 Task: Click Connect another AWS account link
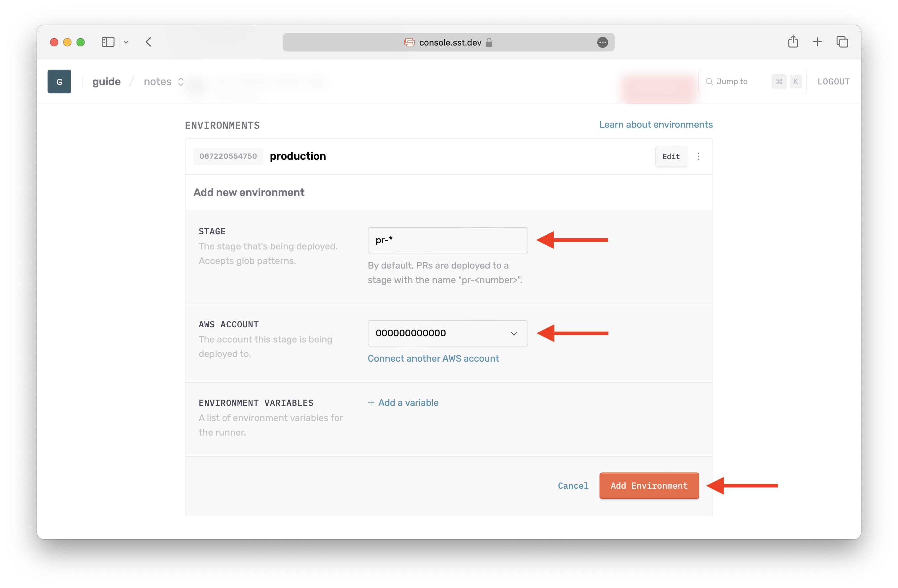[x=433, y=358]
